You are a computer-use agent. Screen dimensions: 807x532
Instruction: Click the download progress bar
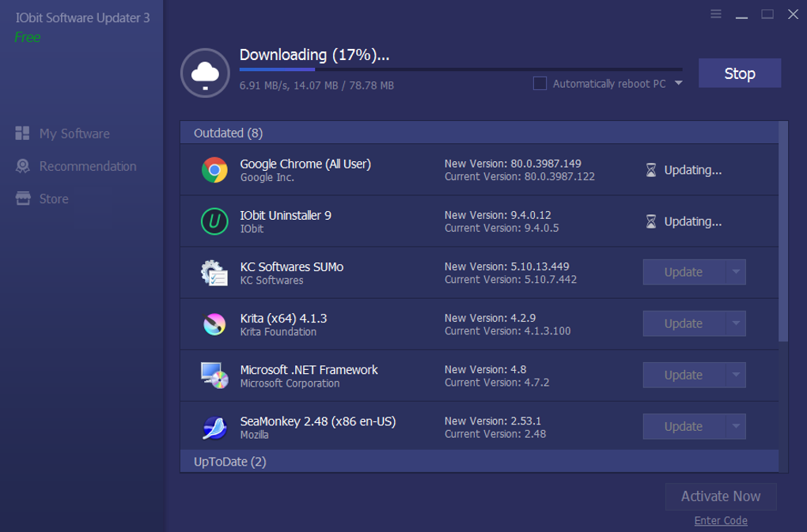point(460,69)
